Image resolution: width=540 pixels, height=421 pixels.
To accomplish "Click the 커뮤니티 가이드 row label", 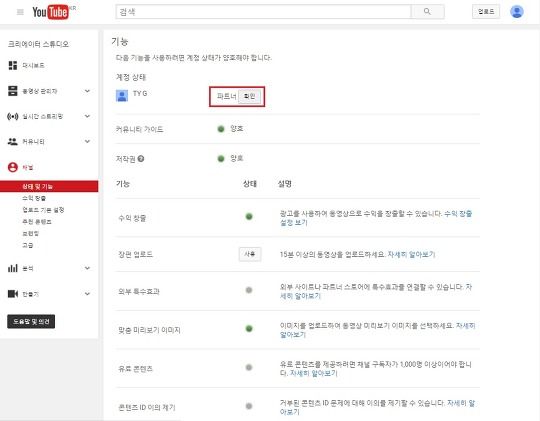I will 139,129.
